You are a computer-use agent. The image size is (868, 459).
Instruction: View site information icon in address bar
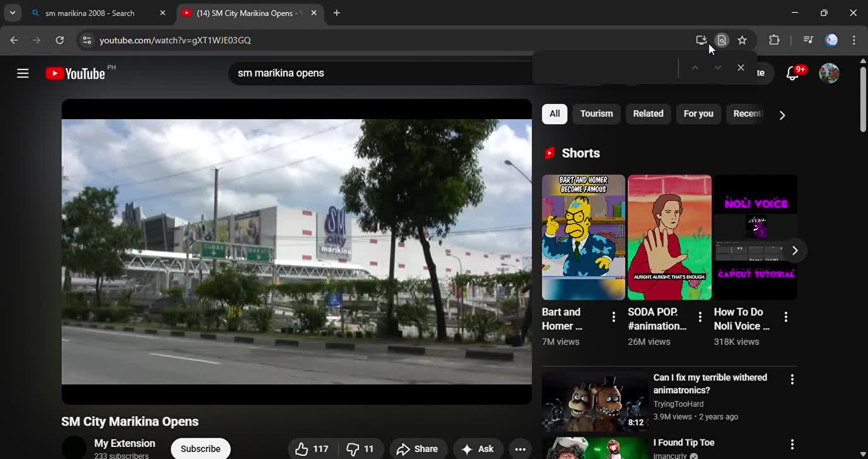(87, 40)
